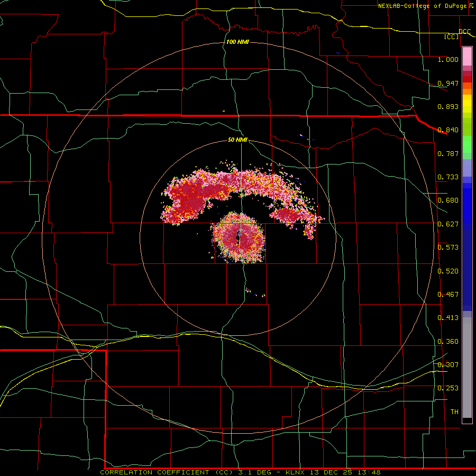The width and height of the screenshot is (476, 476).
Task: Click the 100 NMI range ring label
Action: coord(237,42)
